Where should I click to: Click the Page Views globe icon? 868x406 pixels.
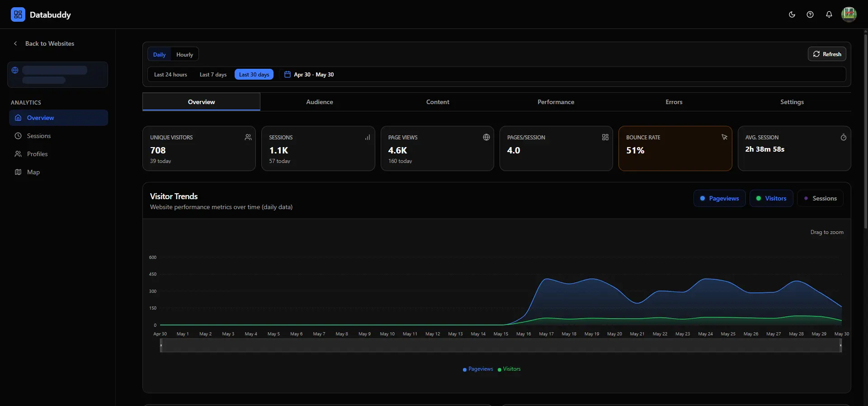pyautogui.click(x=486, y=137)
